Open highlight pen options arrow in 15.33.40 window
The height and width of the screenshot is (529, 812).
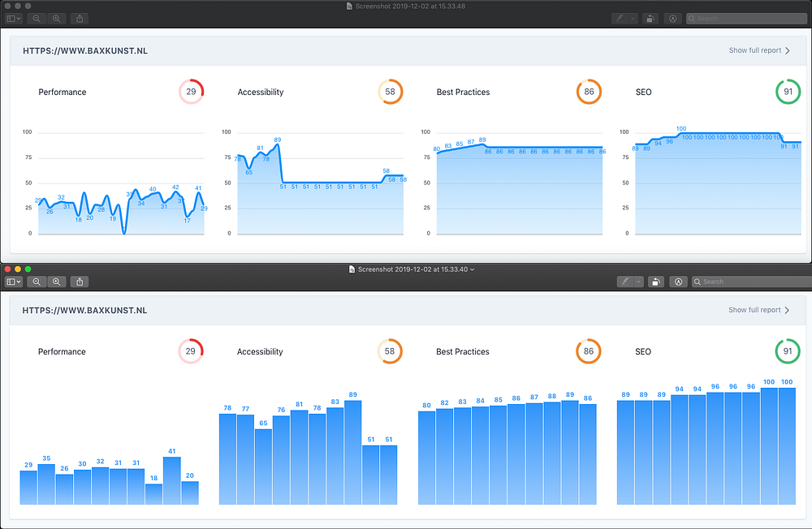coord(638,282)
